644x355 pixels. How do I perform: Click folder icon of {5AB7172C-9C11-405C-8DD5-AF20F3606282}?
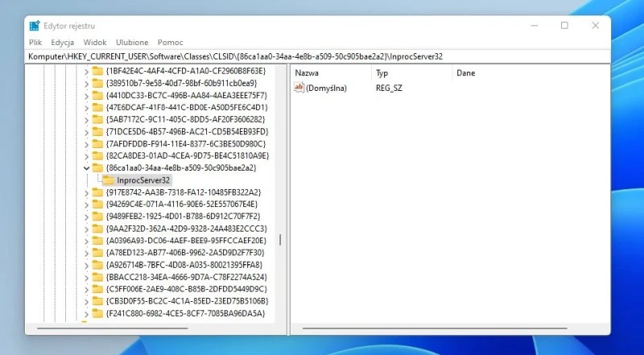click(97, 119)
